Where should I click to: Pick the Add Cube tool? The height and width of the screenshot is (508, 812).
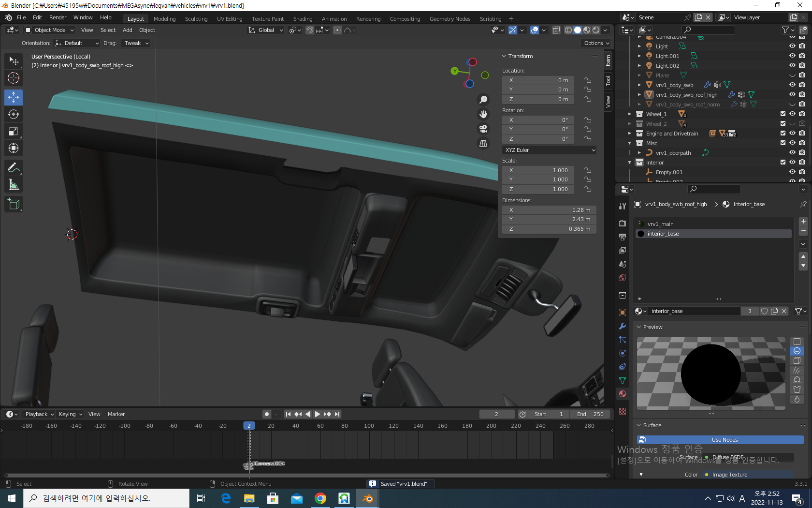[14, 204]
